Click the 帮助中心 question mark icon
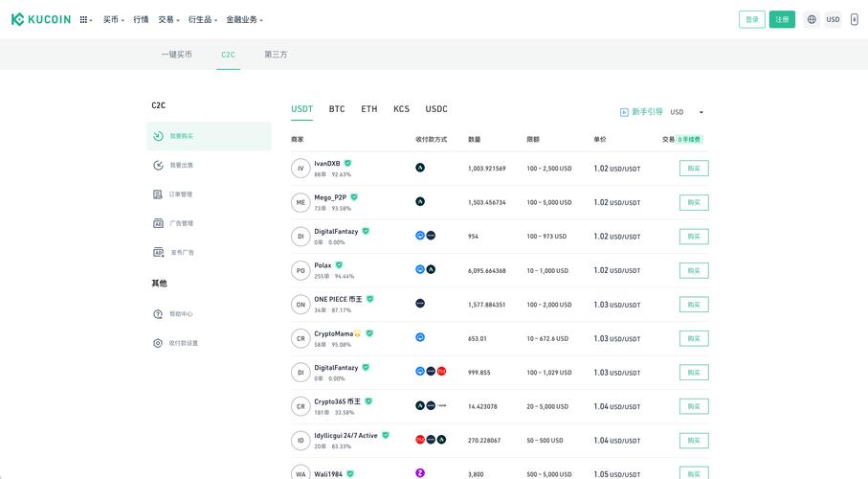Screen dimensions: 868x479 tap(158, 314)
